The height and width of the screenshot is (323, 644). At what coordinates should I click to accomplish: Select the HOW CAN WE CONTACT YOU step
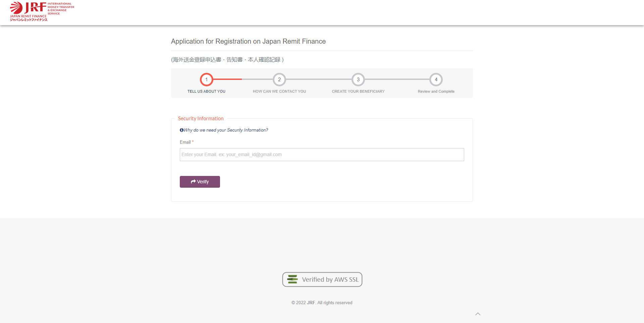(x=279, y=91)
